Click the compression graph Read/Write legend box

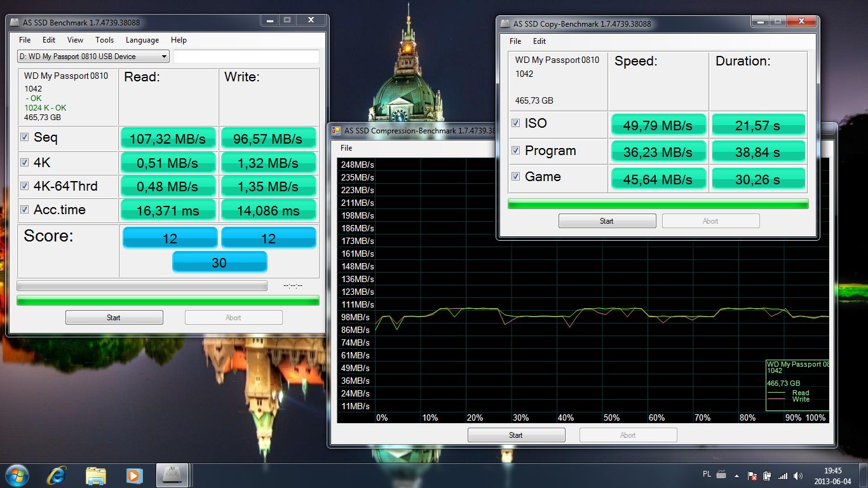(x=797, y=385)
